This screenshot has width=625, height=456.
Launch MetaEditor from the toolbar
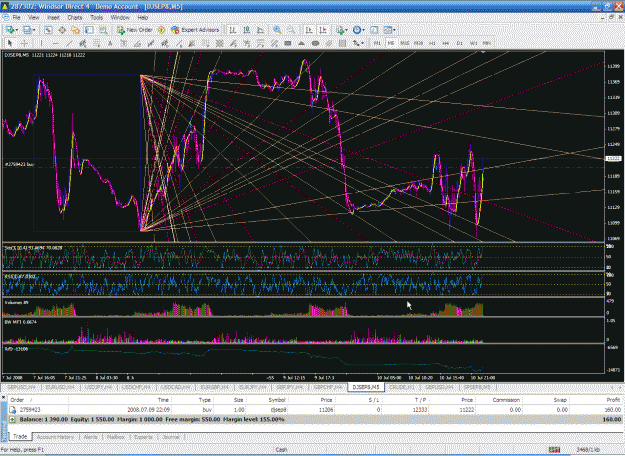161,30
